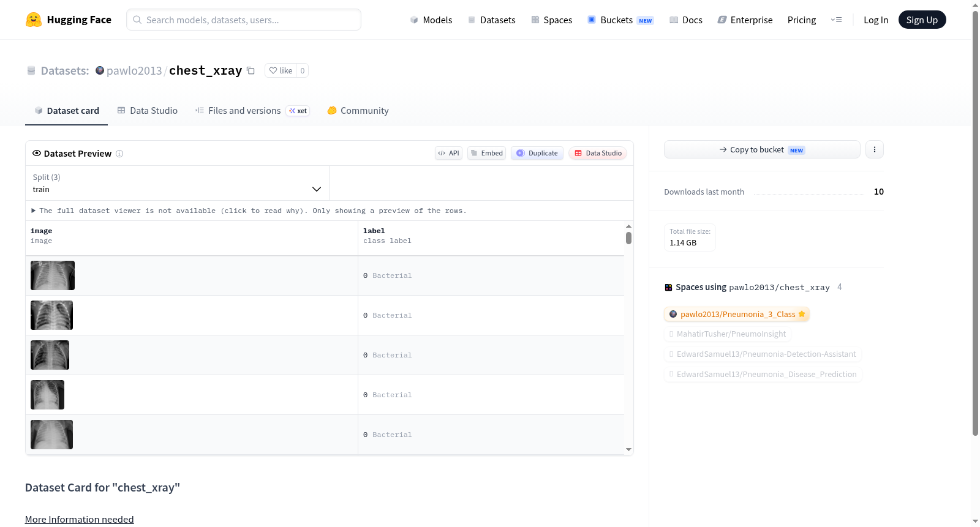The width and height of the screenshot is (980, 527).
Task: Open EdwardSamuel13/Pneumonia_Disease_Prediction space
Action: pos(763,375)
